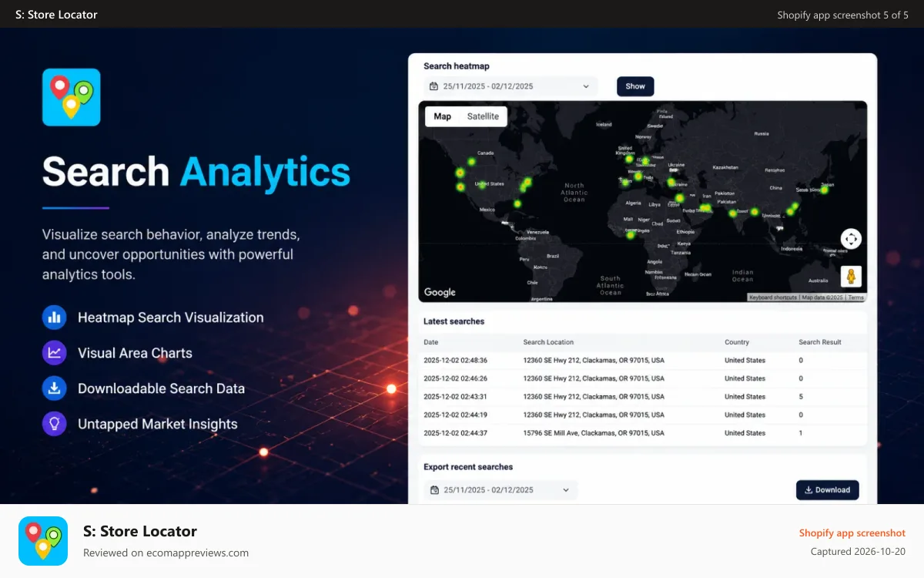Click the Search Location column header

coord(548,342)
